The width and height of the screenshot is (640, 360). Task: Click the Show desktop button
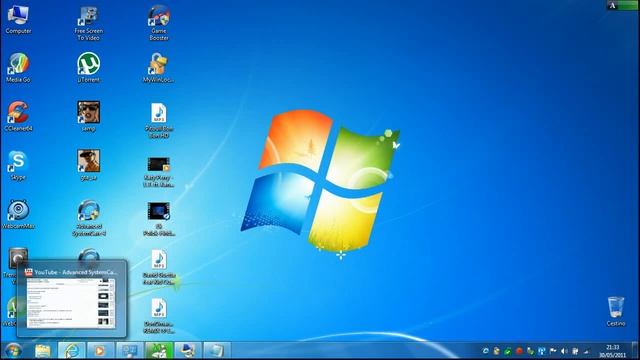tap(636, 350)
